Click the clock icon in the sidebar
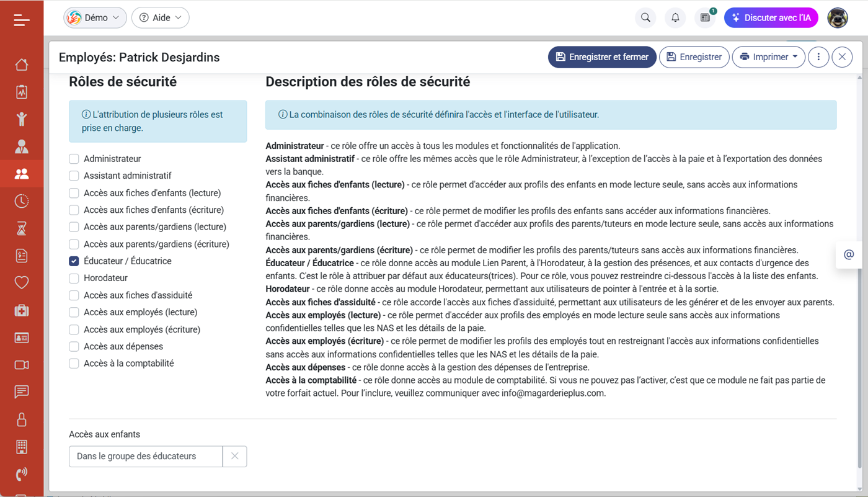The width and height of the screenshot is (868, 497). coord(21,200)
